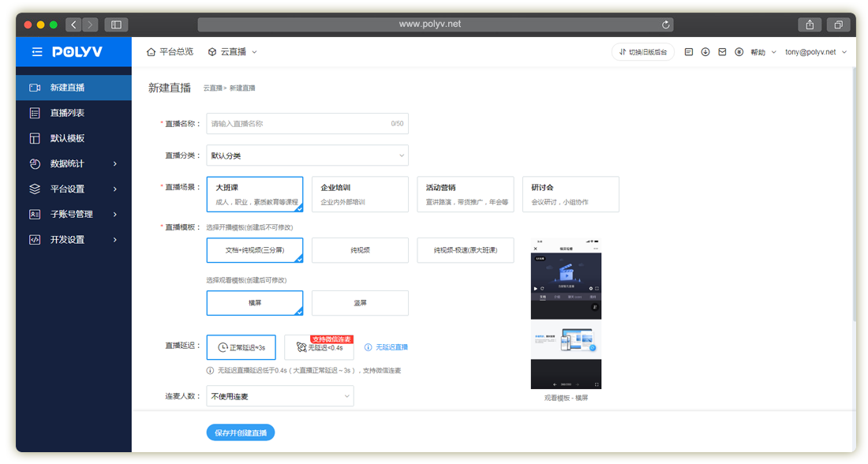Open the 连麦人数 dropdown
Image resolution: width=868 pixels, height=464 pixels.
click(279, 396)
